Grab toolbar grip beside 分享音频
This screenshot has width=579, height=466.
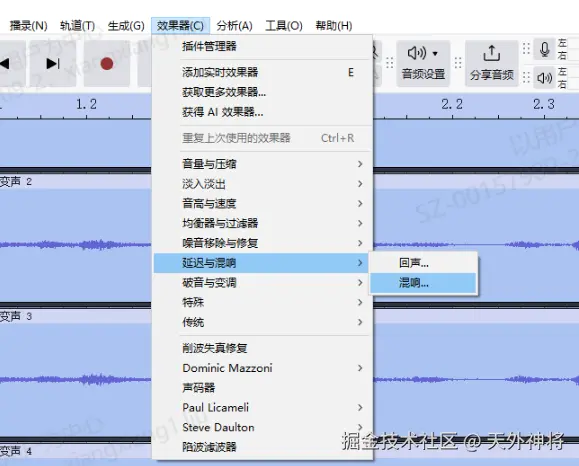pos(458,63)
